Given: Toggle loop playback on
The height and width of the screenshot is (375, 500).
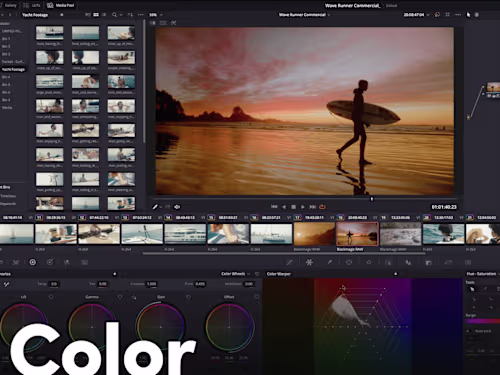Looking at the screenshot, I should point(322,207).
